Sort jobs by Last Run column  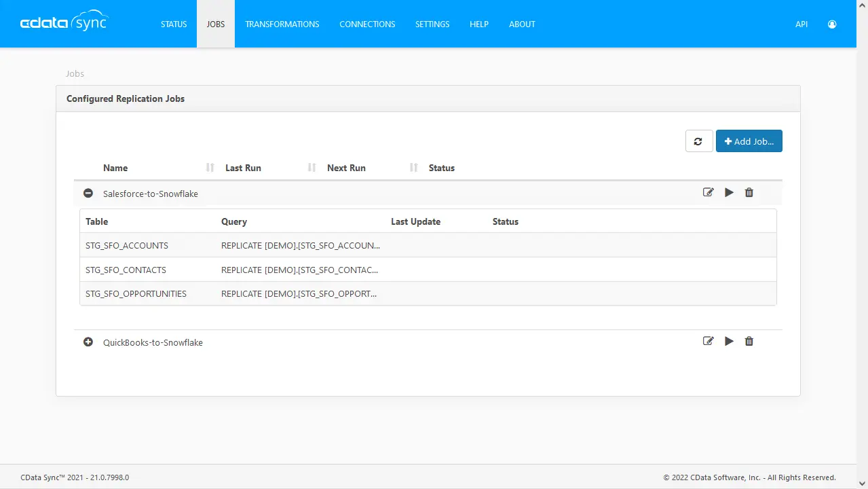[243, 168]
